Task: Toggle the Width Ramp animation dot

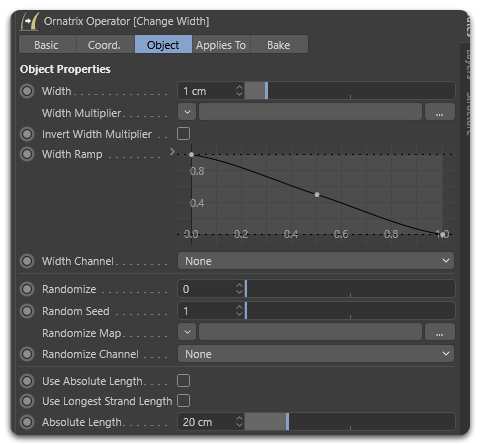Action: click(27, 154)
